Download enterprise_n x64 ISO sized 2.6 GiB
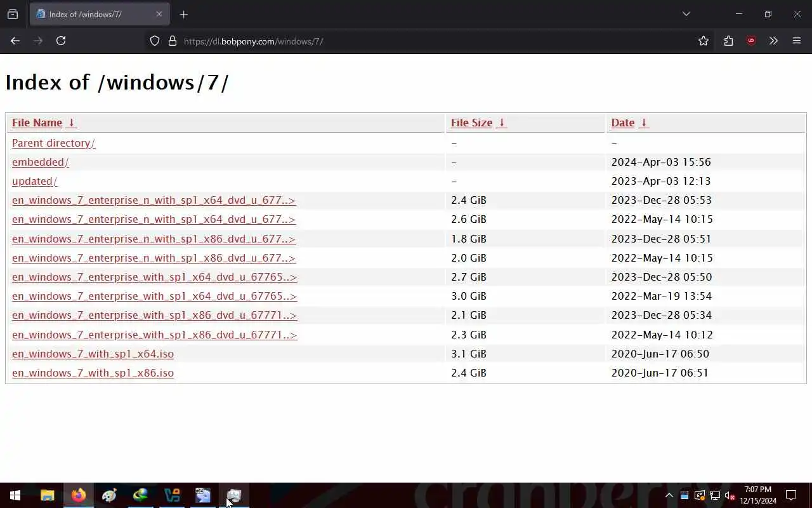The width and height of the screenshot is (812, 508). tap(154, 219)
